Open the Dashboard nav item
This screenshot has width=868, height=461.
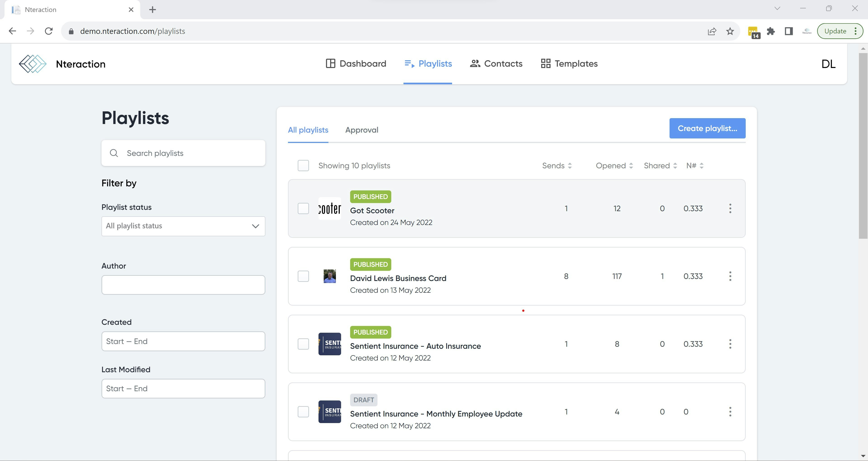pyautogui.click(x=356, y=64)
